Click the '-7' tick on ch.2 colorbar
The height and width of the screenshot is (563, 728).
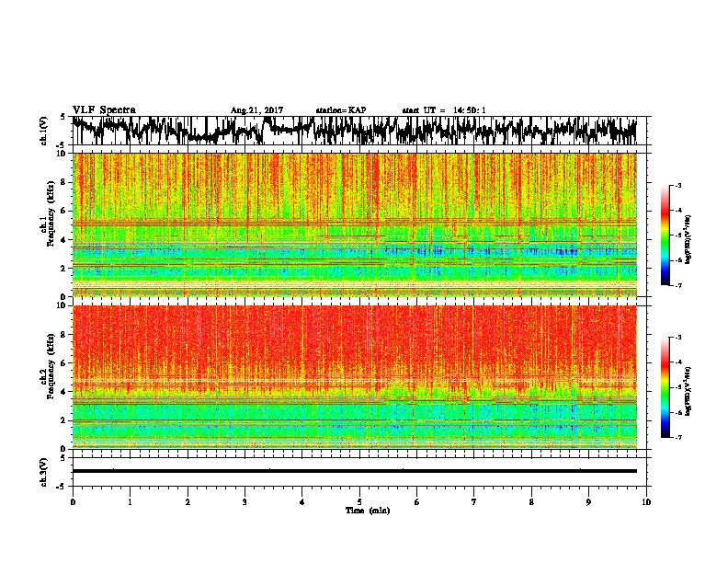click(678, 437)
